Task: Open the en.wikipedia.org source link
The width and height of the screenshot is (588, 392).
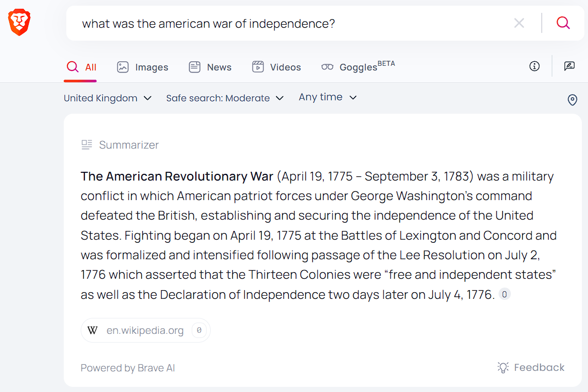Action: tap(145, 330)
